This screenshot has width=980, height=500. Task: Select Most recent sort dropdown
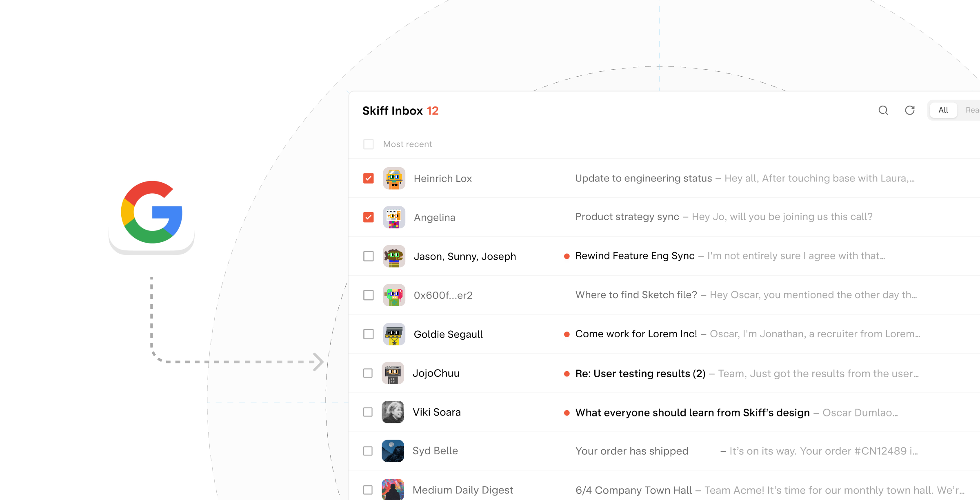point(408,144)
